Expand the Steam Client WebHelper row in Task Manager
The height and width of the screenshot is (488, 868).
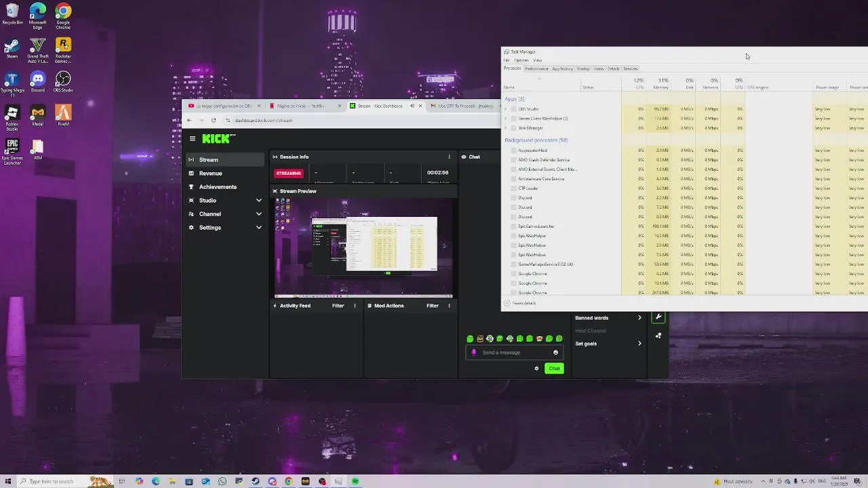pos(506,119)
